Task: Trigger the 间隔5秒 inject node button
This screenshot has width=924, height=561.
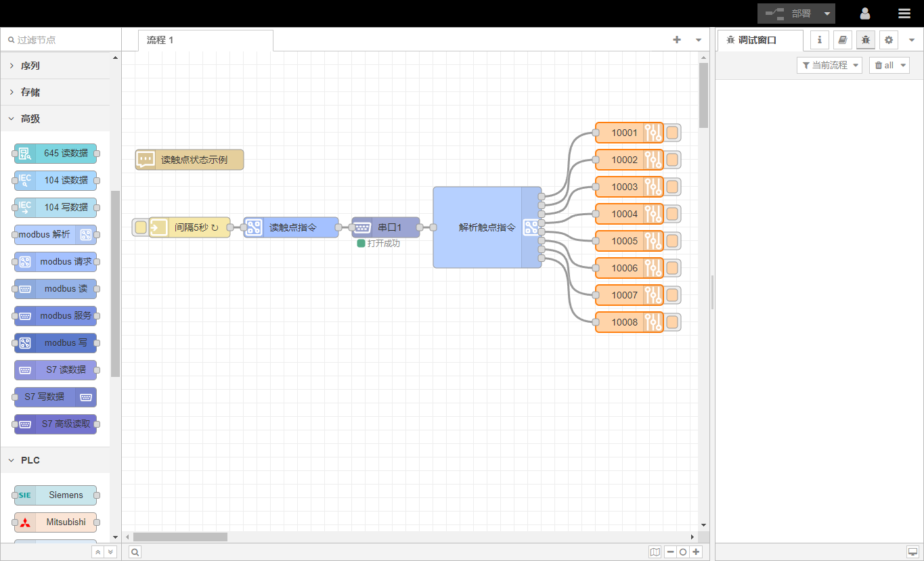Action: pos(141,227)
